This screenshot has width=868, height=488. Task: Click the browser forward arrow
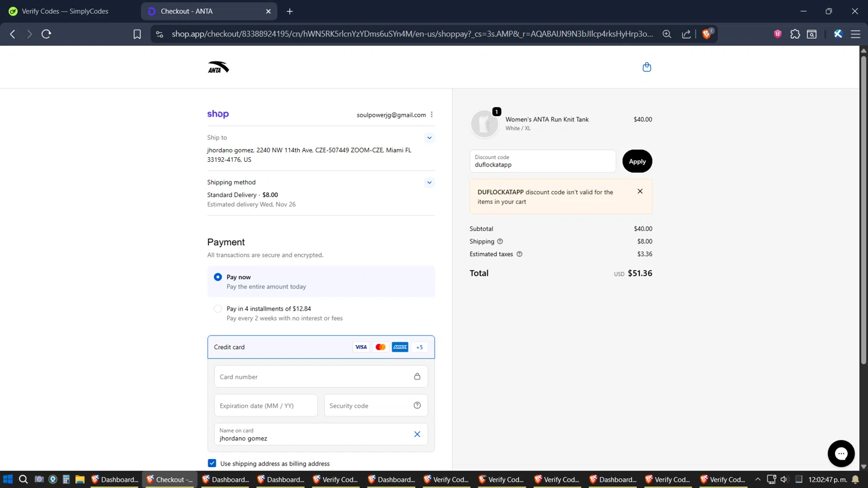(x=30, y=34)
